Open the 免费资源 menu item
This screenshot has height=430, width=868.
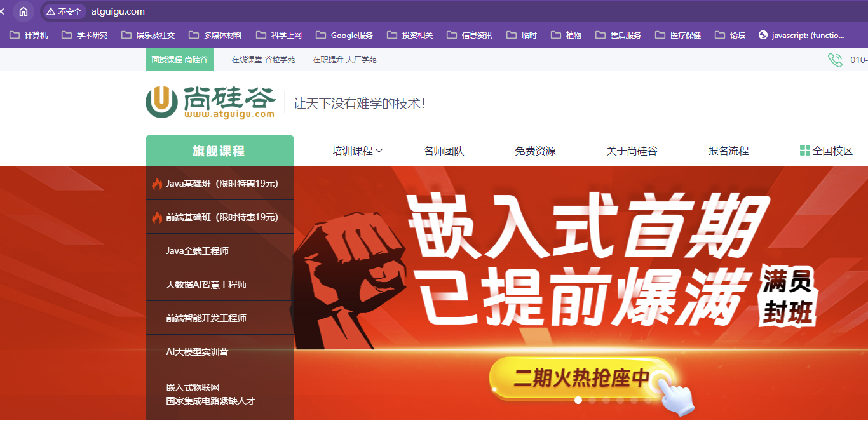click(535, 151)
